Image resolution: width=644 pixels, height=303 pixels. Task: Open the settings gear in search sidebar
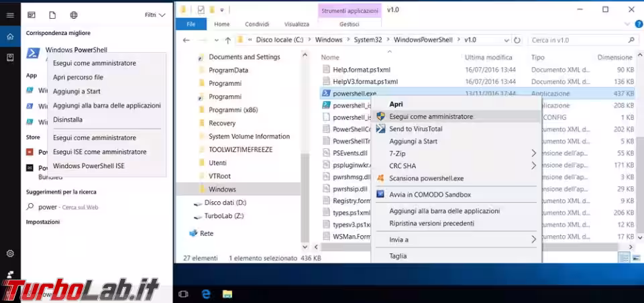click(10, 253)
